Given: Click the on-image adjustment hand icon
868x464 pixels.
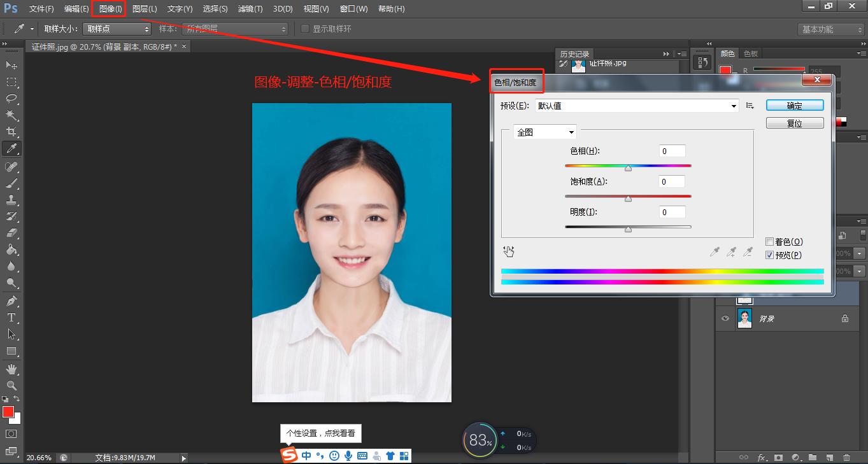Looking at the screenshot, I should coord(508,252).
